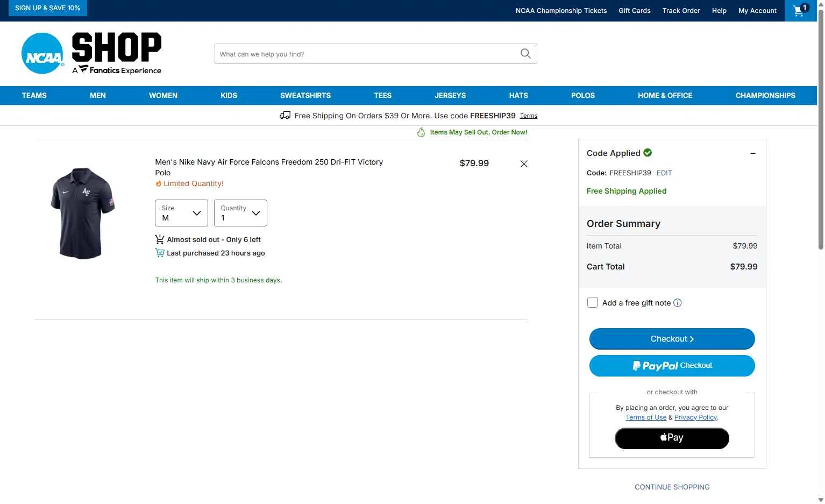Open the TEAMS menu
This screenshot has width=825, height=504.
tap(34, 95)
